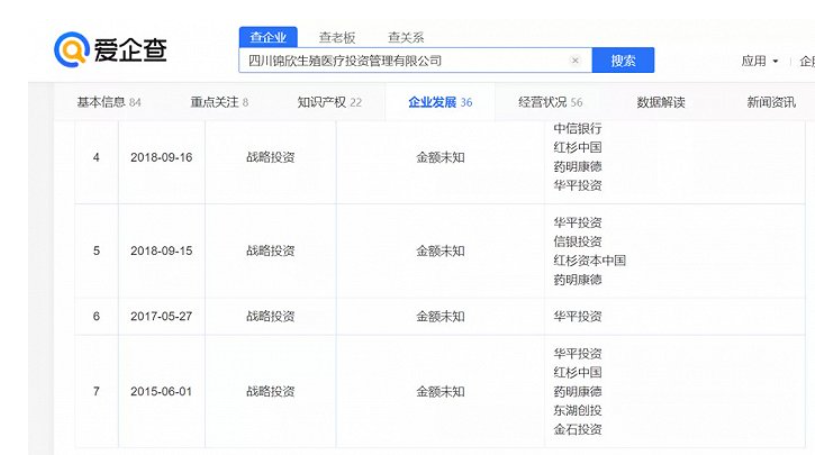Click 金额未知 in the 2015-06-01 row

click(440, 391)
